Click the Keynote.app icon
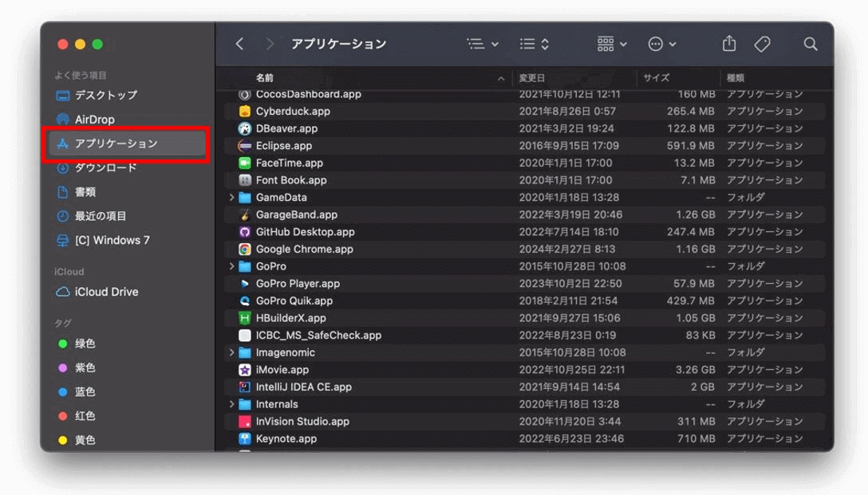 coord(245,438)
